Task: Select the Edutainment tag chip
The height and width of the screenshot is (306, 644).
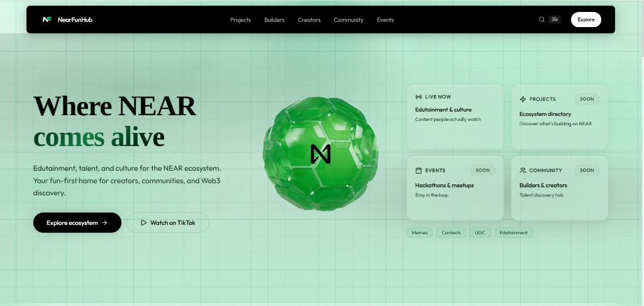Action: [513, 233]
